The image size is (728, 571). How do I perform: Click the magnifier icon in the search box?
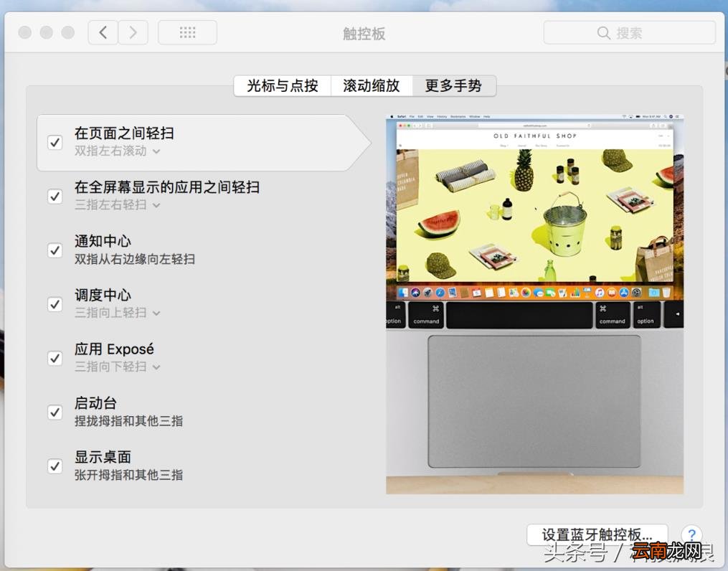pyautogui.click(x=604, y=33)
